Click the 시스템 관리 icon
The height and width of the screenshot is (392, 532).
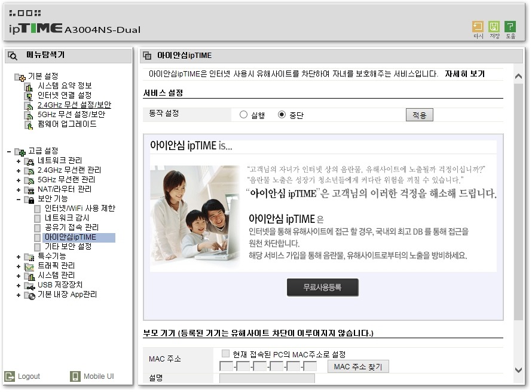29,276
